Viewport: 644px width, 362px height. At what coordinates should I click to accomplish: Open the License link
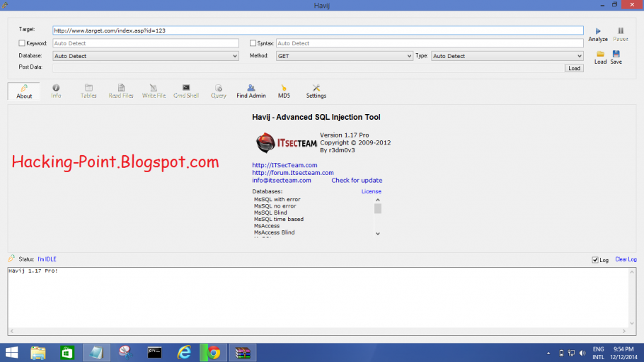point(372,191)
